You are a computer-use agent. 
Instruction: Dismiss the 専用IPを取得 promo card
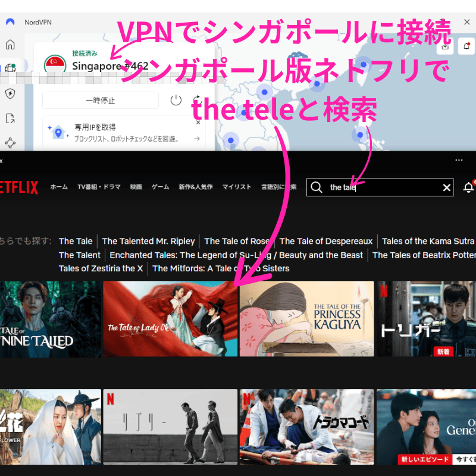pos(198,123)
